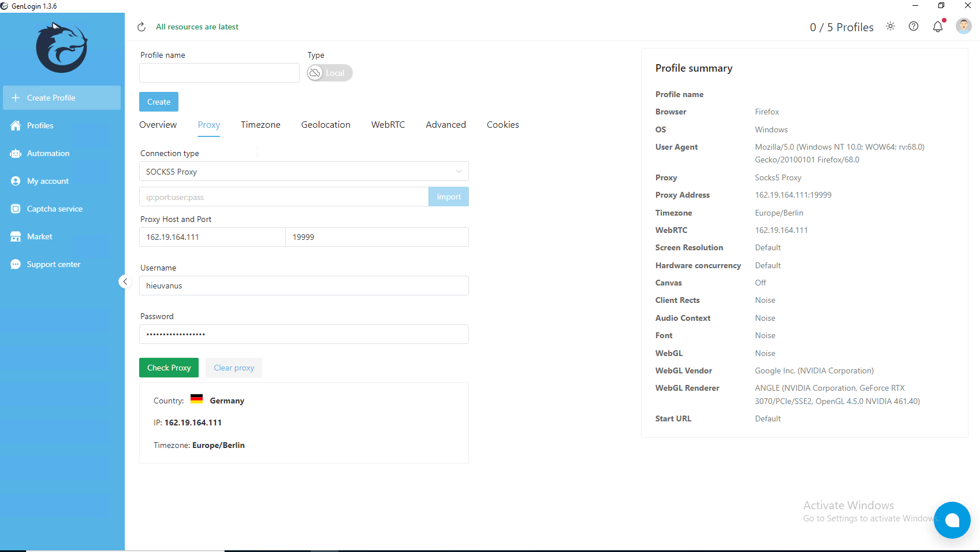Click the Europe/Berlin value in proxy result
Screen dimensions: 980x552
coord(218,445)
